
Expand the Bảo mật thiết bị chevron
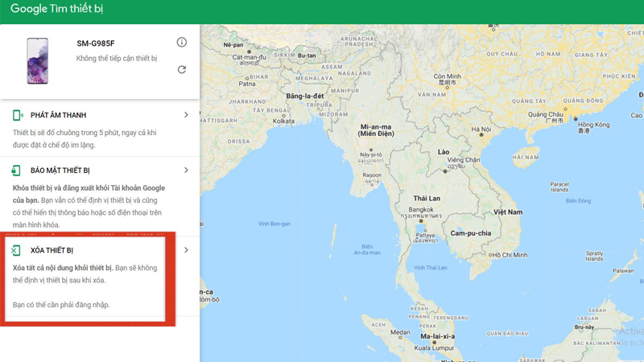click(186, 170)
